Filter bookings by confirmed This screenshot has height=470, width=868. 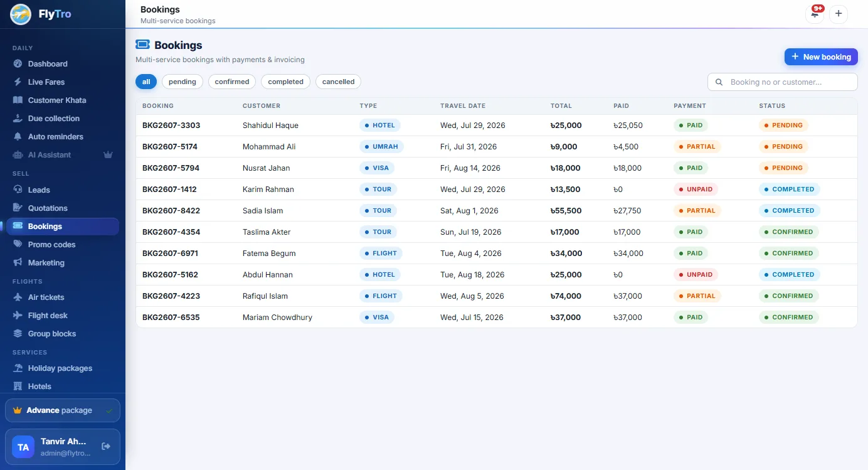tap(232, 82)
